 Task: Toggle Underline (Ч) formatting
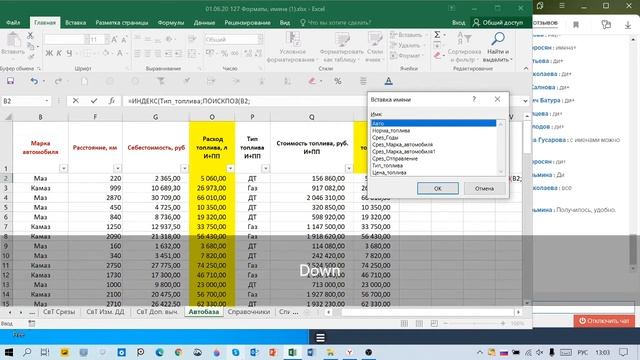tap(69, 53)
